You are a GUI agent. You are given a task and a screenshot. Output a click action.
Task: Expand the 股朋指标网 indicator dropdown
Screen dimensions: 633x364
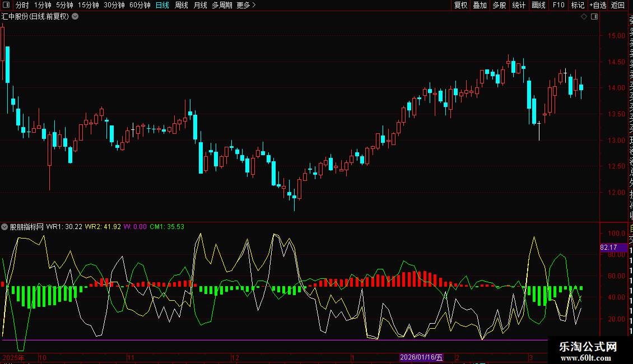[x=4, y=227]
